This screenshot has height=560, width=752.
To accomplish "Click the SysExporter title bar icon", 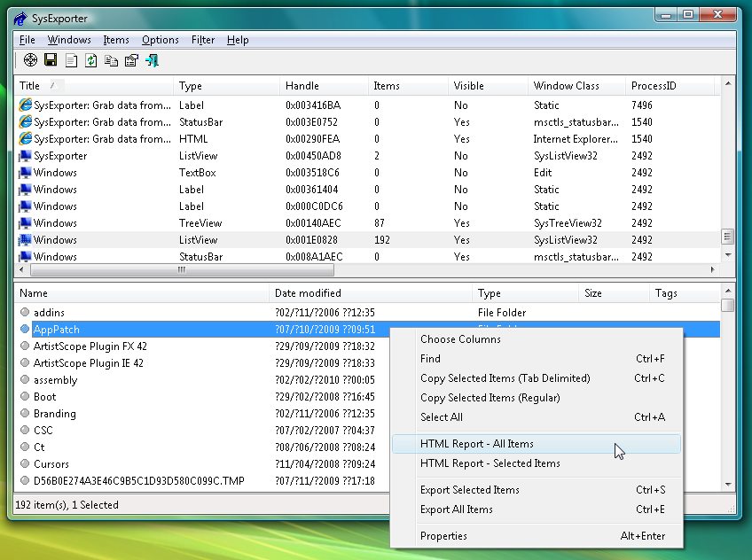I will pos(20,19).
